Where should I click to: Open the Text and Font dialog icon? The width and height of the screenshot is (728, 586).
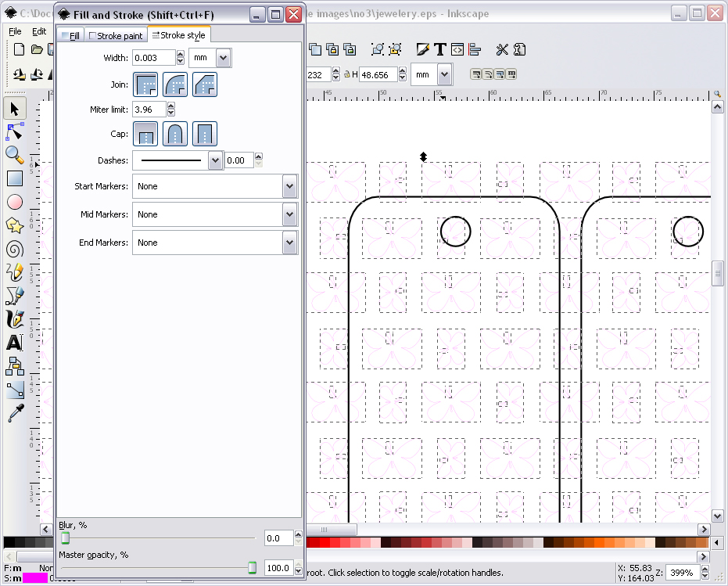coord(440,49)
